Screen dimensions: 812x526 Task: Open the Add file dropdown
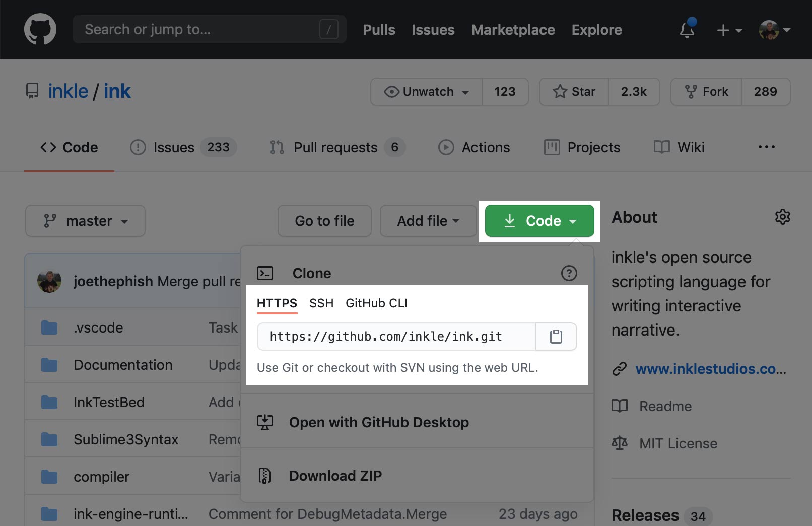point(428,221)
